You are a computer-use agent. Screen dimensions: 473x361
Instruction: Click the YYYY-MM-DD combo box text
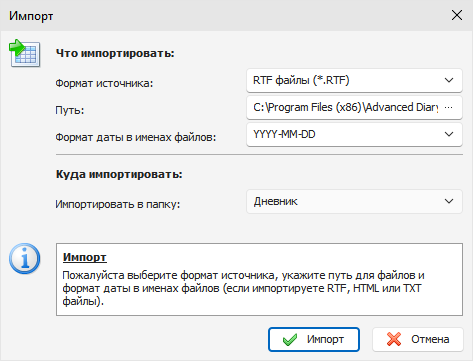284,134
